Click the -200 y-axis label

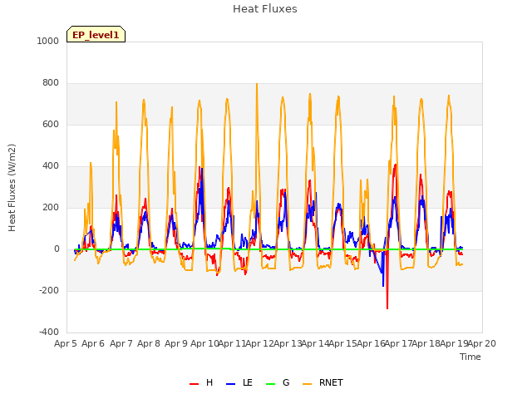pos(49,291)
